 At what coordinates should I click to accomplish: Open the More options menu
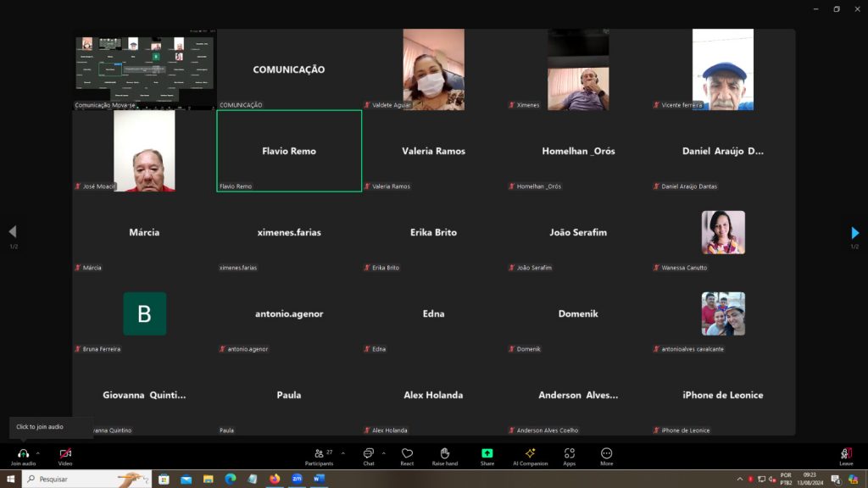click(x=606, y=453)
